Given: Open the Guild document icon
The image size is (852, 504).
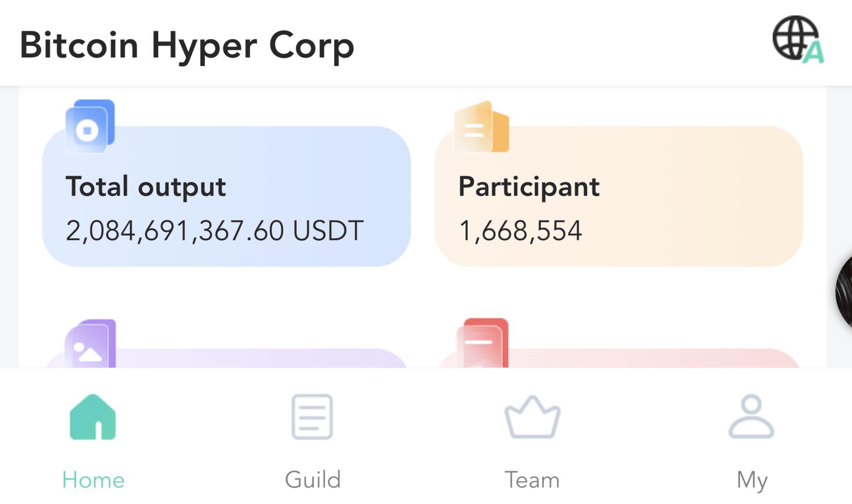Looking at the screenshot, I should (x=312, y=417).
